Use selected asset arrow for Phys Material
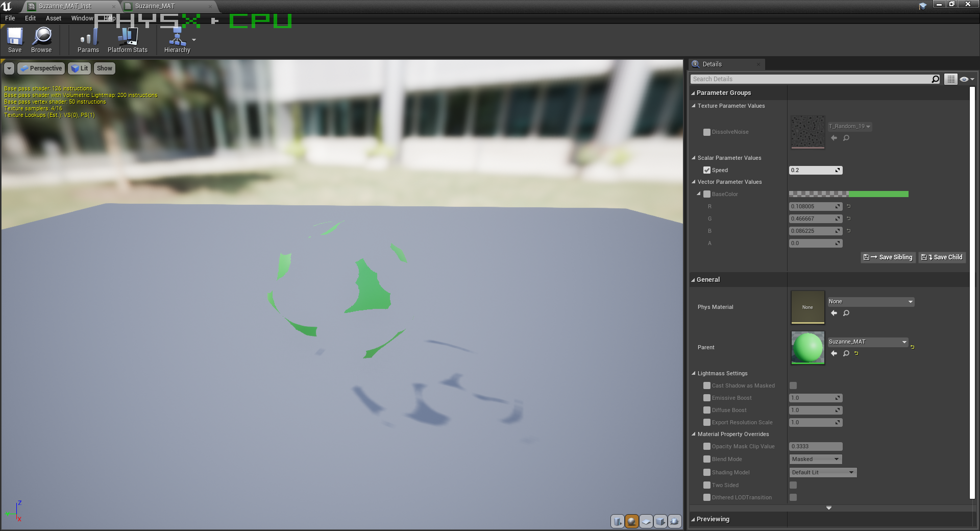Image resolution: width=980 pixels, height=531 pixels. [x=834, y=313]
